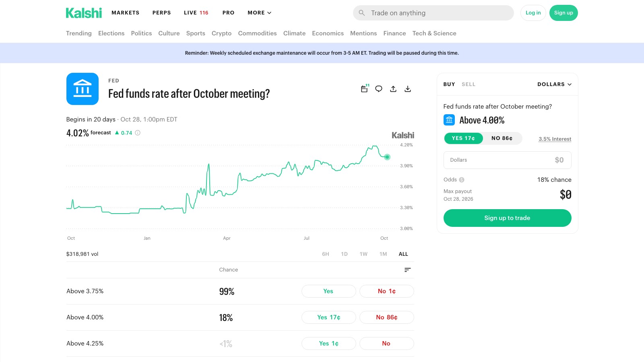Viewport: 644px width, 362px height.
Task: Select the Above 3.75% row label
Action: click(85, 291)
